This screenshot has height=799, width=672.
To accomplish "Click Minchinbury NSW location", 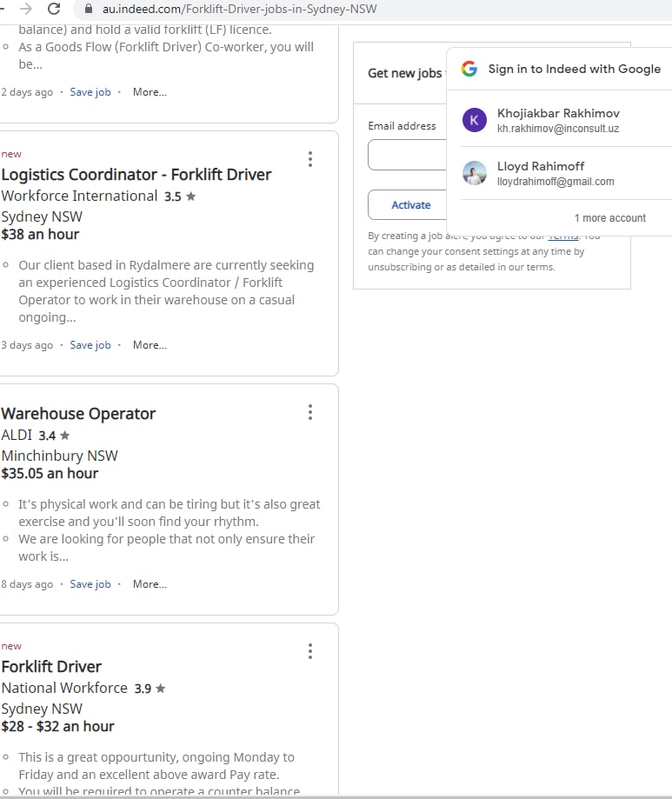I will click(60, 456).
